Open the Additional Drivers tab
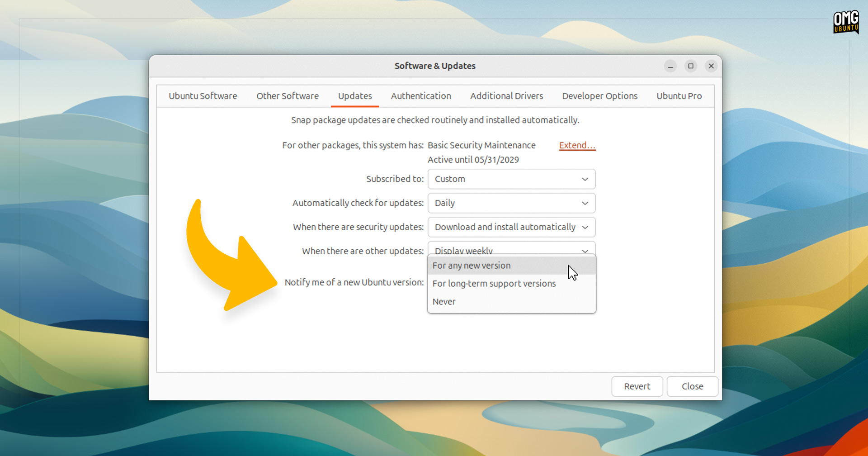The height and width of the screenshot is (456, 868). (x=506, y=96)
